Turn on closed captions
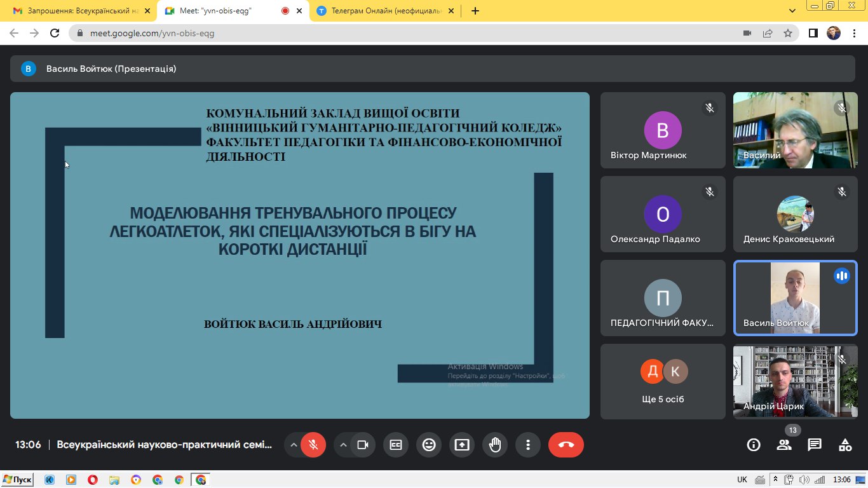The image size is (868, 488). point(396,445)
